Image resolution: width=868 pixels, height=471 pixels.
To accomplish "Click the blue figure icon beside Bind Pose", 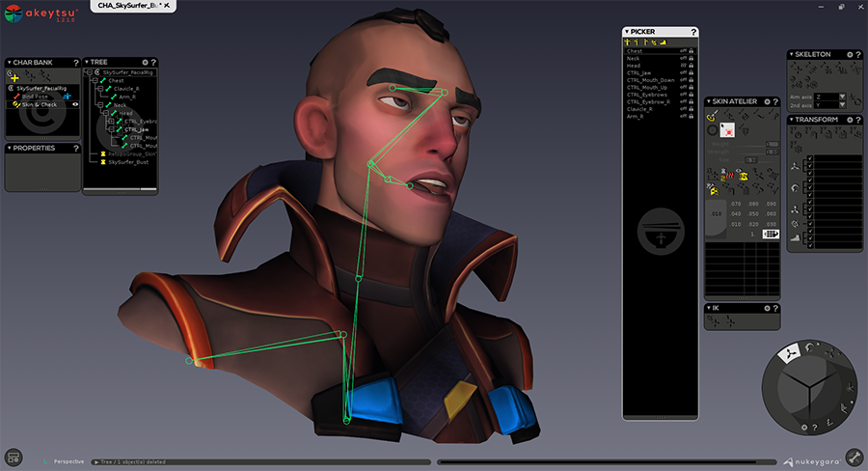I will click(67, 97).
